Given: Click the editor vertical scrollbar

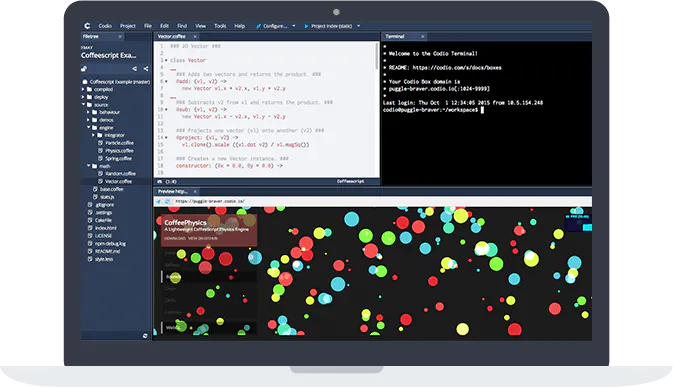Looking at the screenshot, I should click(377, 56).
